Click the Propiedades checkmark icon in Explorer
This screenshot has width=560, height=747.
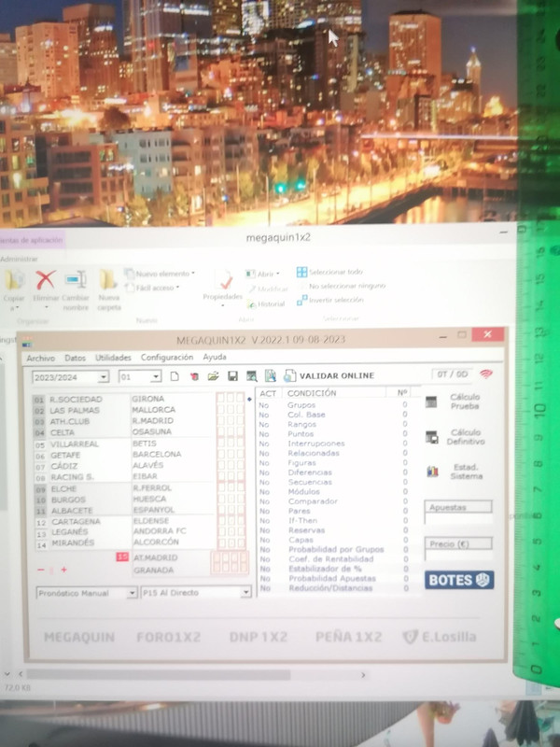[x=224, y=279]
